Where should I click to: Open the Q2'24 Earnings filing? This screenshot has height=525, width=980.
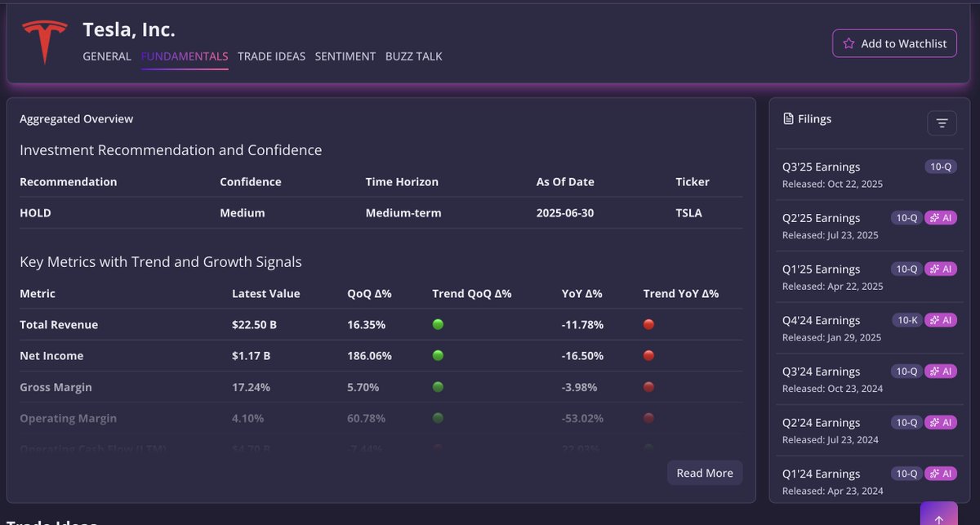coord(870,430)
